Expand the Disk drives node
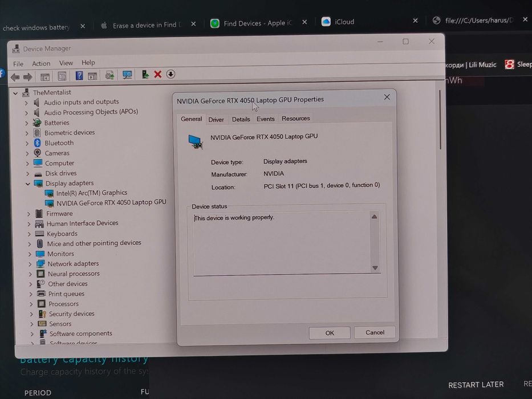532x399 pixels. tap(27, 174)
